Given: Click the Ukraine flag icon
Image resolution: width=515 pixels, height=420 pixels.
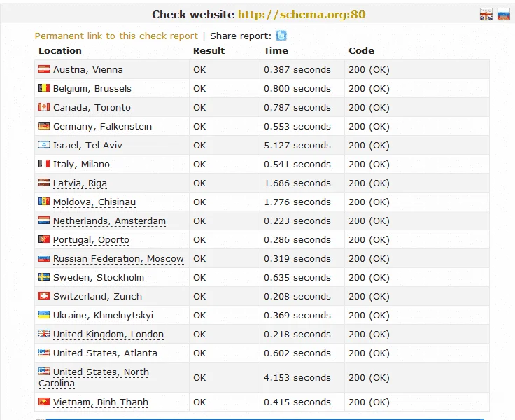Looking at the screenshot, I should (x=44, y=315).
